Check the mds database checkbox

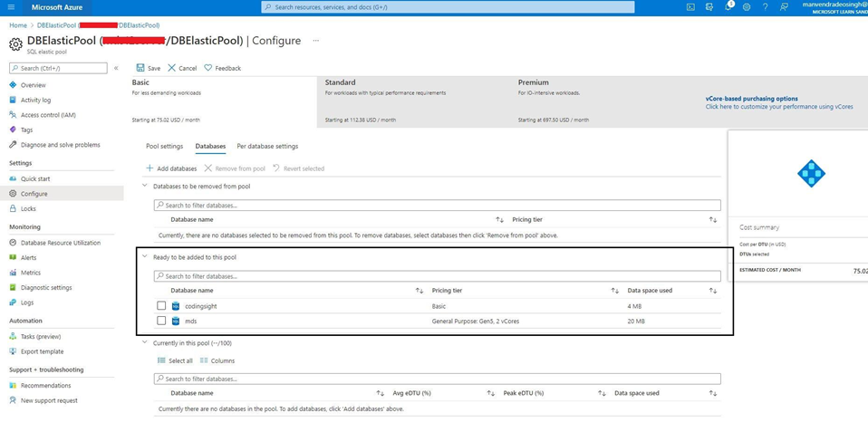(x=161, y=321)
